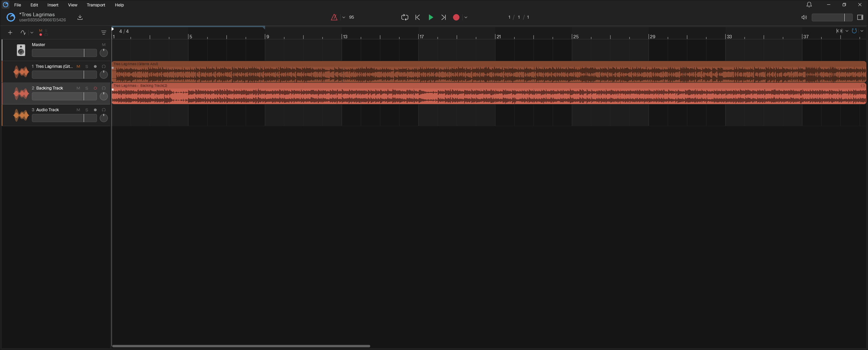Image resolution: width=868 pixels, height=350 pixels.
Task: Solo the Tres Lagrimas guitar track
Action: pos(87,66)
